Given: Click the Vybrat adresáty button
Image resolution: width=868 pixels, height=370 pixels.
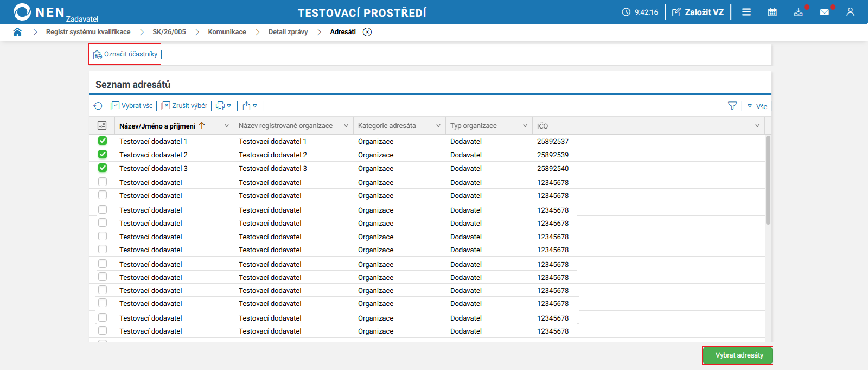Looking at the screenshot, I should (x=737, y=355).
